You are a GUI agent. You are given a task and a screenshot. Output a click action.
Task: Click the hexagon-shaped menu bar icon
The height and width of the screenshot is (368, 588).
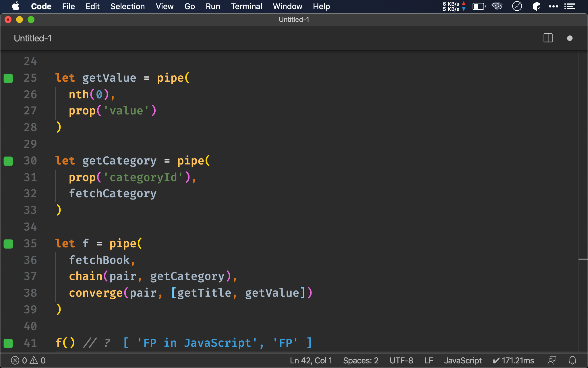[536, 6]
